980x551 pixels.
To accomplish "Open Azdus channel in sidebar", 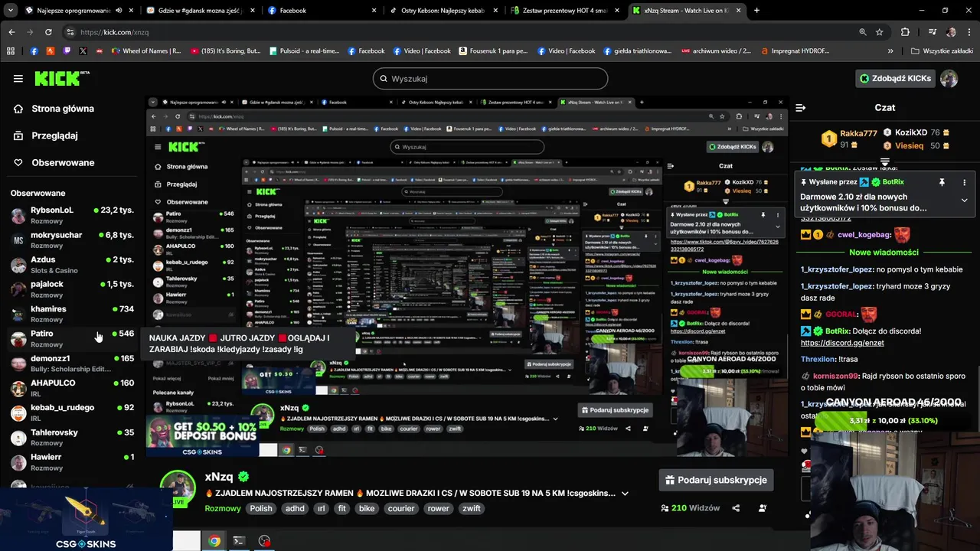I will (x=73, y=264).
